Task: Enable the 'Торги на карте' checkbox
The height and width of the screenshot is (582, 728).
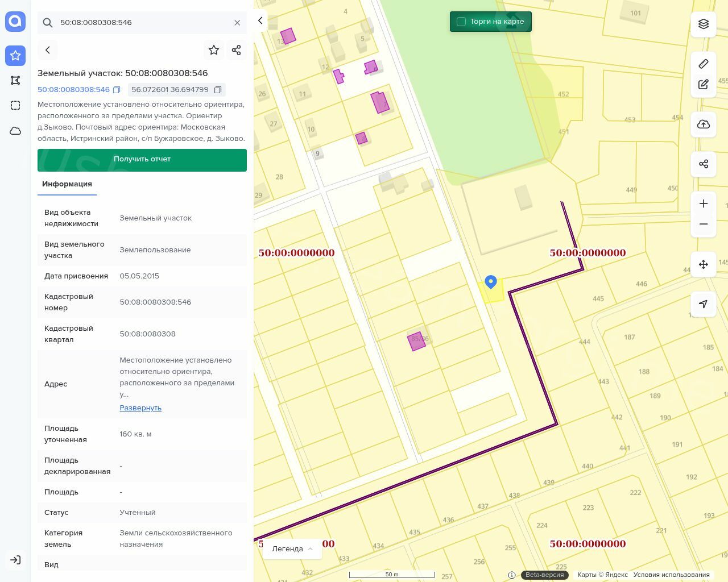Action: click(461, 22)
